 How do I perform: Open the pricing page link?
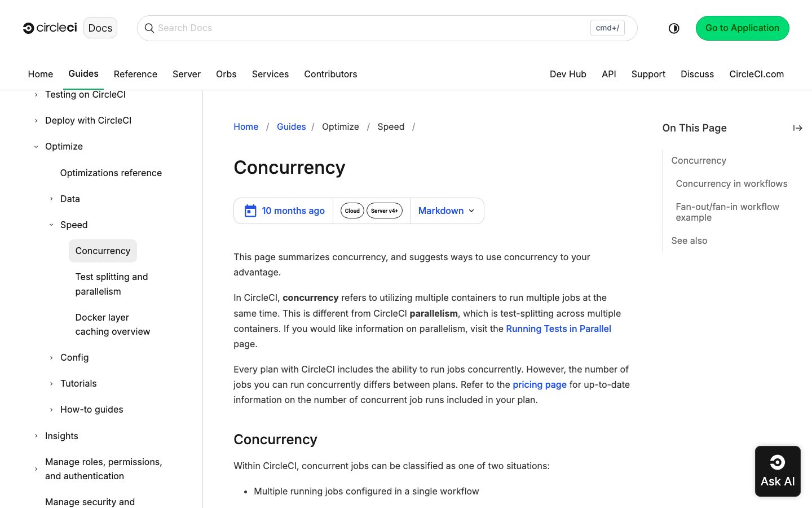pos(540,384)
